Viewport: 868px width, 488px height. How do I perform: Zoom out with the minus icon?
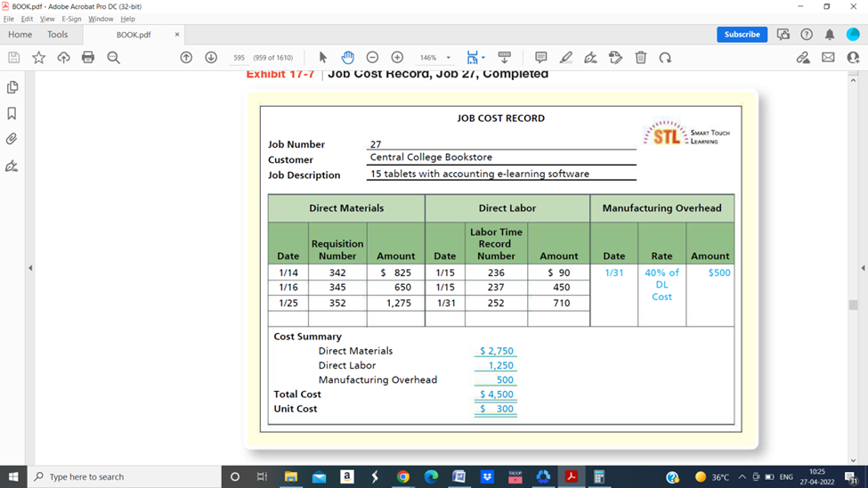pyautogui.click(x=372, y=58)
